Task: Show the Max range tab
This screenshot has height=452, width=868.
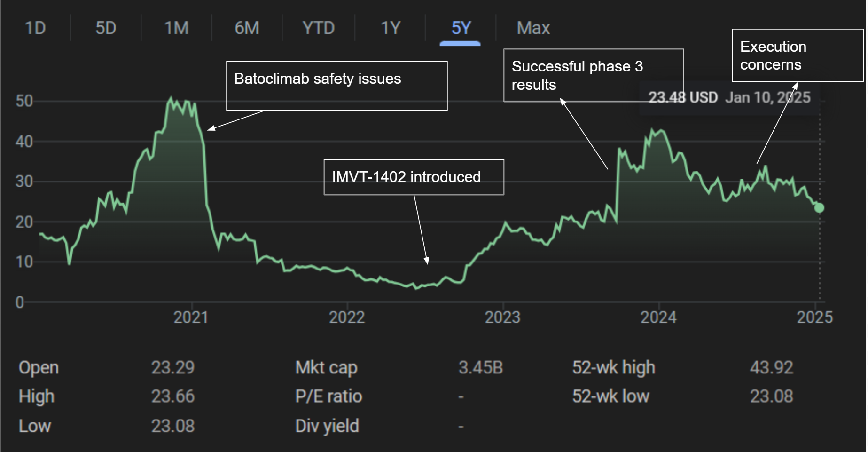Action: (x=533, y=28)
